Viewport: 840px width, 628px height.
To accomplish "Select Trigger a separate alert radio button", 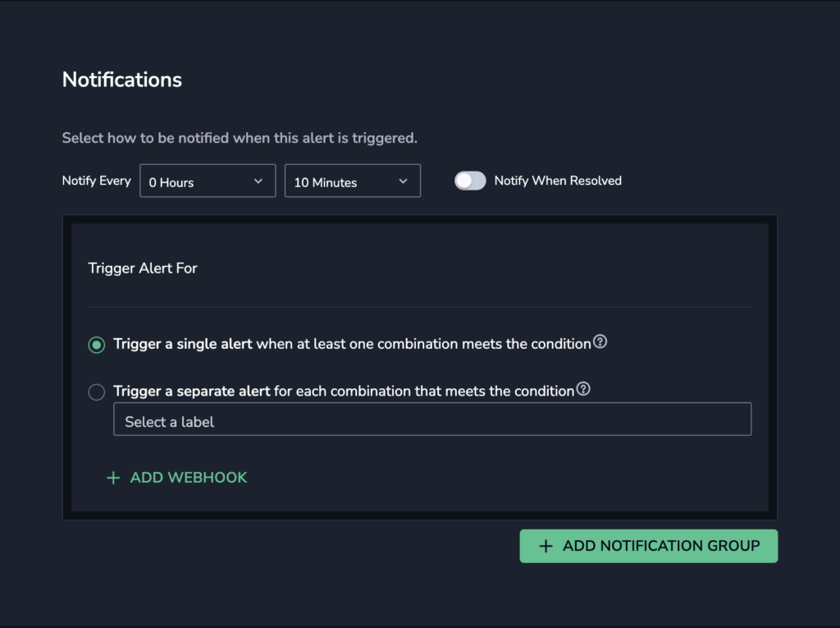I will [x=97, y=392].
